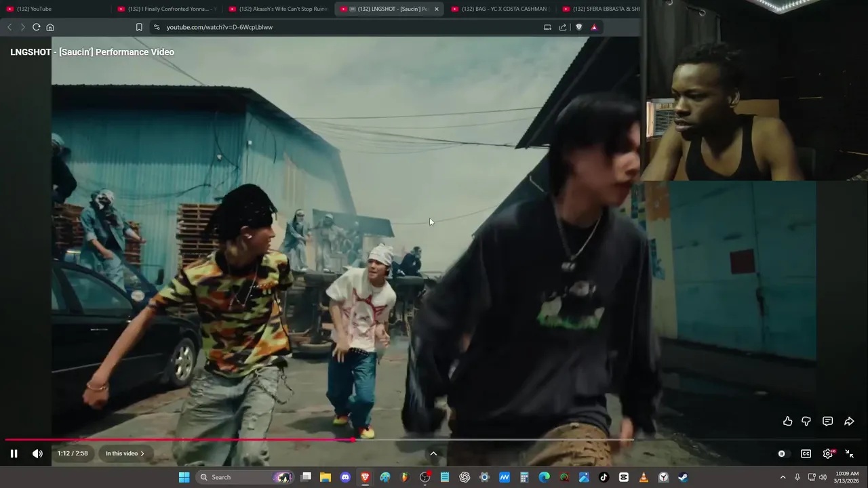Open Task View on the taskbar
The image size is (868, 488).
point(307,477)
